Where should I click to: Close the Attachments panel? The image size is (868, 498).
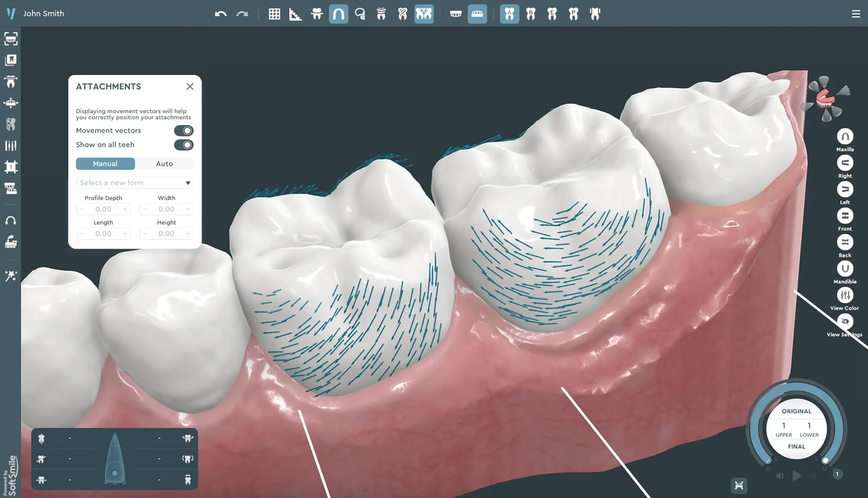(190, 86)
